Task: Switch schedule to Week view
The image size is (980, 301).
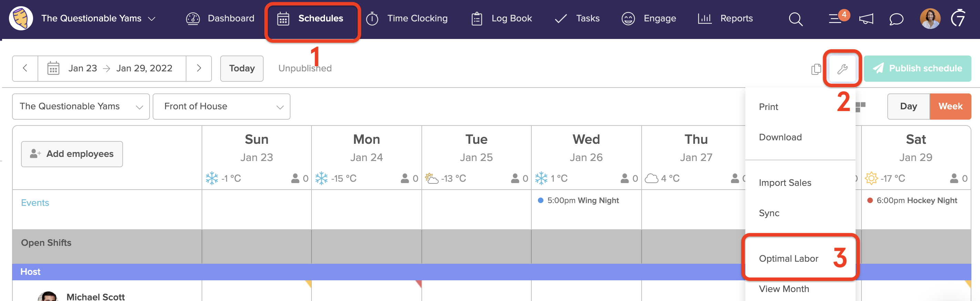Action: [x=950, y=107]
